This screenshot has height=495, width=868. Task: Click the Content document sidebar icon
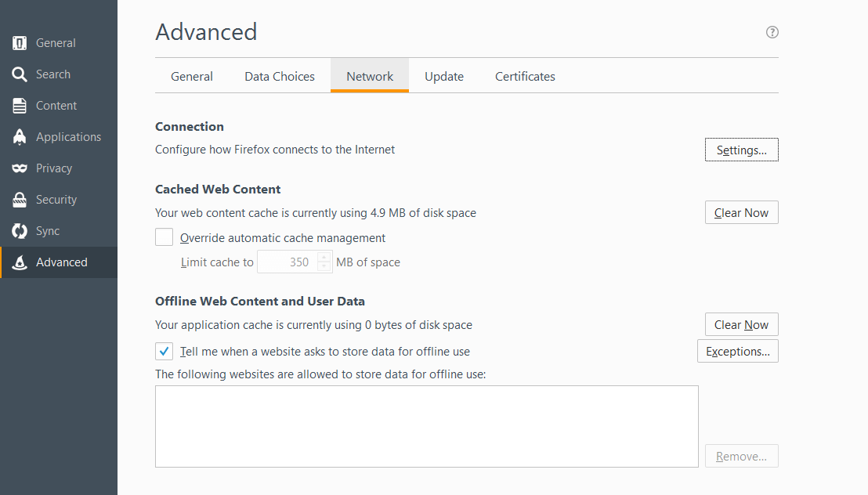coord(20,105)
